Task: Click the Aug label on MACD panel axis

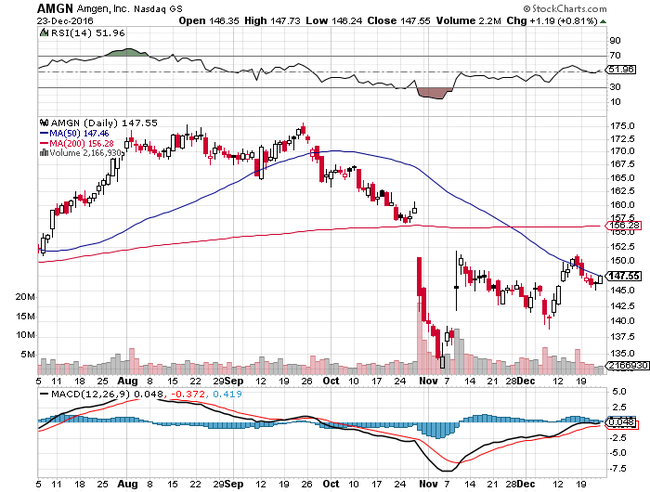Action: pos(127,484)
